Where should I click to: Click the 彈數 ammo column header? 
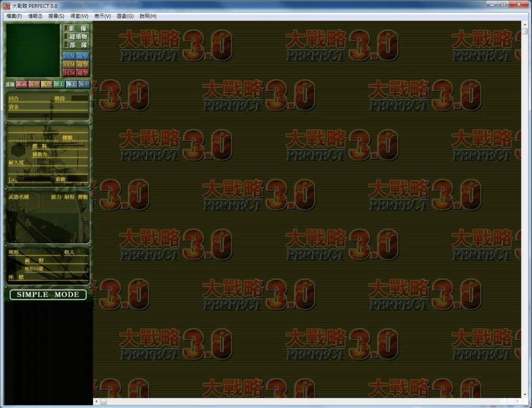click(83, 197)
